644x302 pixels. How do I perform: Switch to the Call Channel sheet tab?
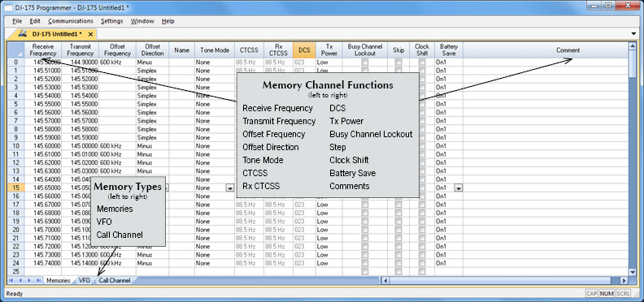115,281
